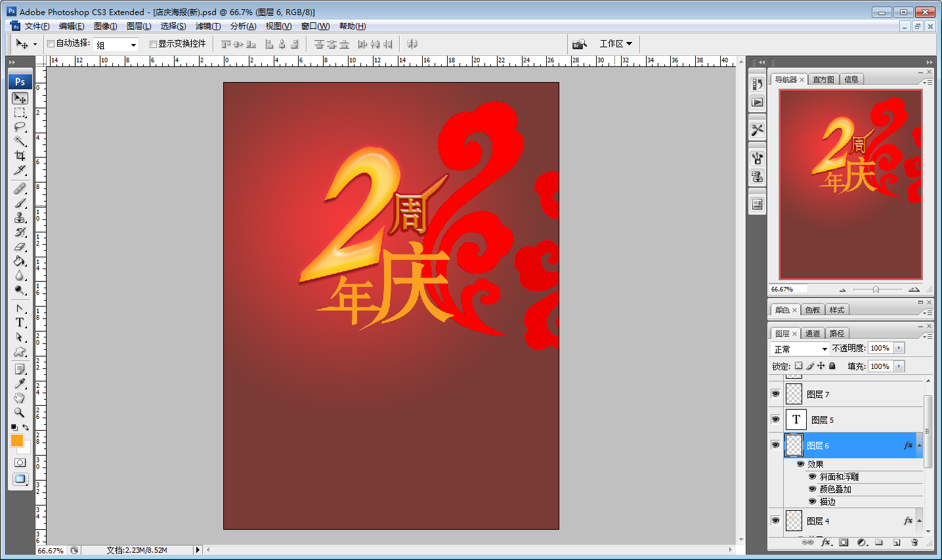Create a new layer via panel icon
942x560 pixels.
click(x=897, y=542)
